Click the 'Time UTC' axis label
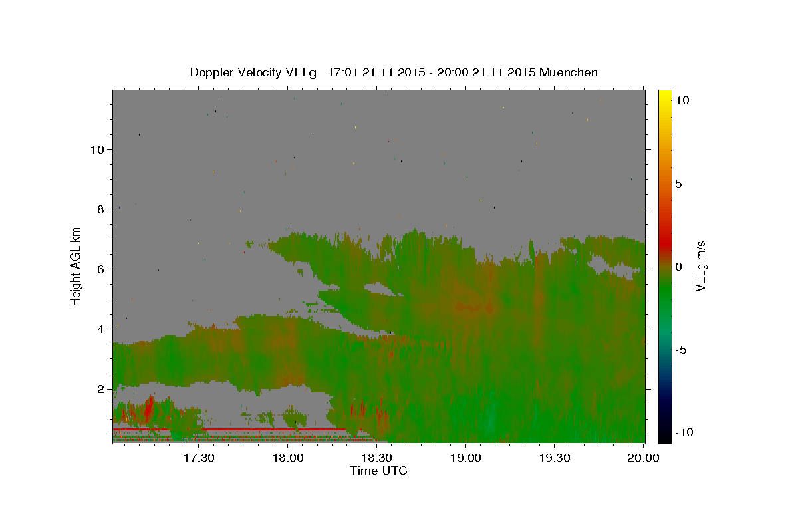This screenshot has width=798, height=532. coord(378,471)
